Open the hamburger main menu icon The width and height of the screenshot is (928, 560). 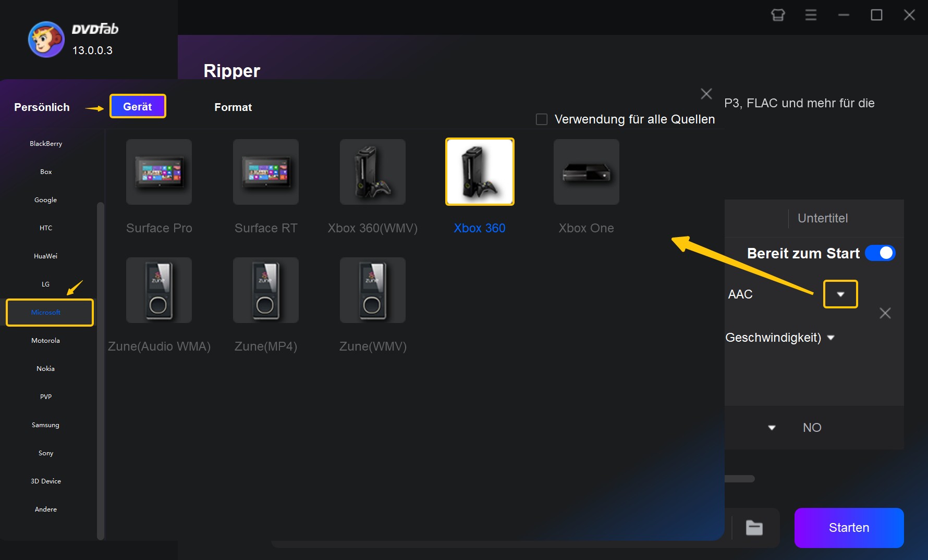[811, 15]
